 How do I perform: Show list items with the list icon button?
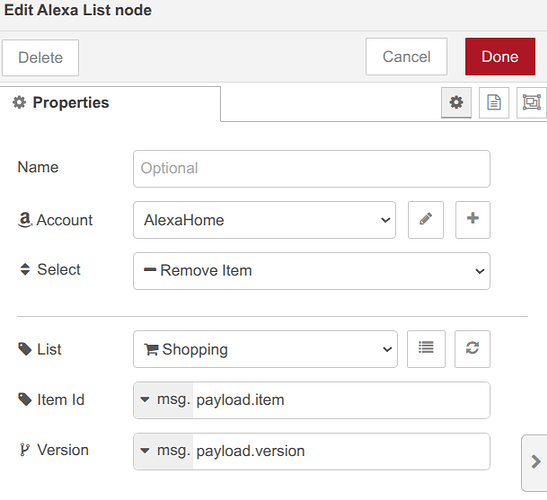[x=426, y=349]
